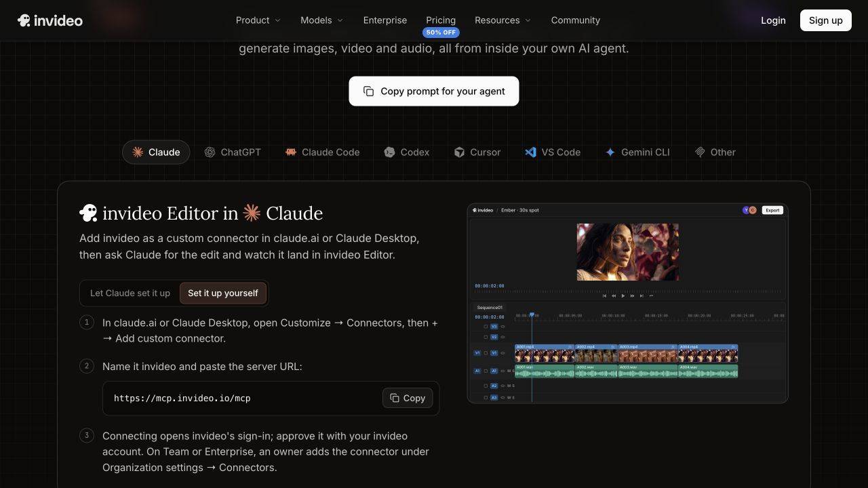The height and width of the screenshot is (488, 868).
Task: Go to the Pricing page
Action: click(441, 20)
